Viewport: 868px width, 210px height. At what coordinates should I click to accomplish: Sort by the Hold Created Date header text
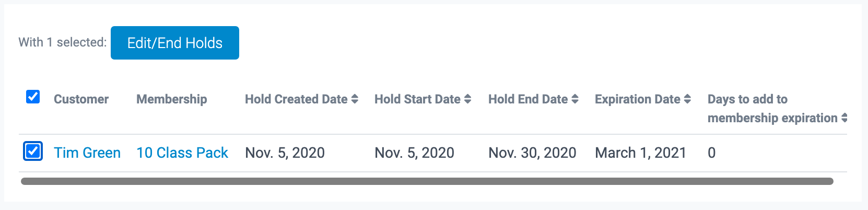tap(296, 99)
